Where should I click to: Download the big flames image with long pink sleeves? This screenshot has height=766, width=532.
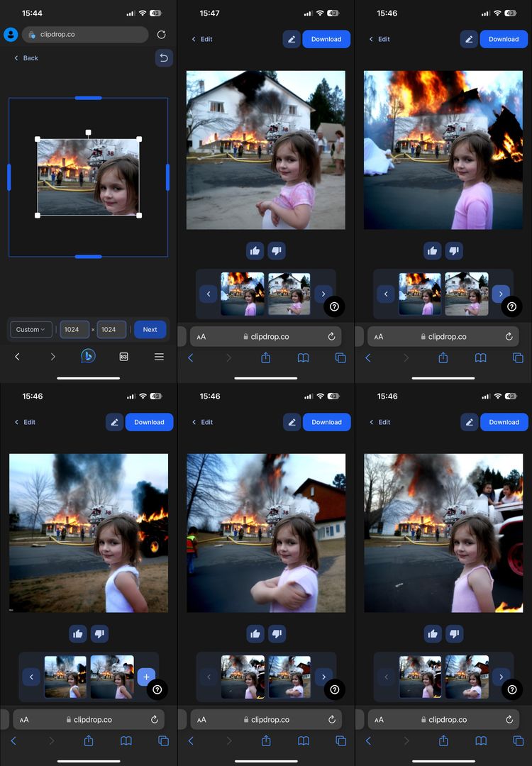[x=504, y=39]
